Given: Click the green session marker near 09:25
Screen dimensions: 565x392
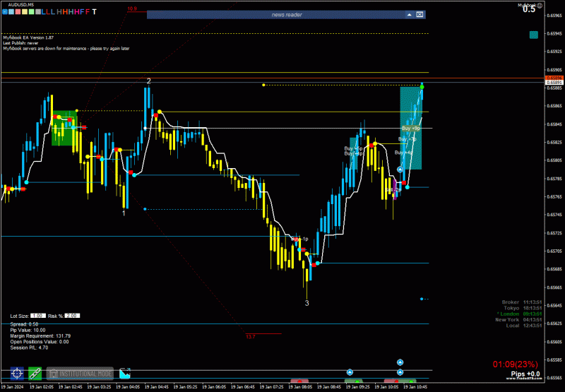Looking at the screenshot, I should pos(354,381).
